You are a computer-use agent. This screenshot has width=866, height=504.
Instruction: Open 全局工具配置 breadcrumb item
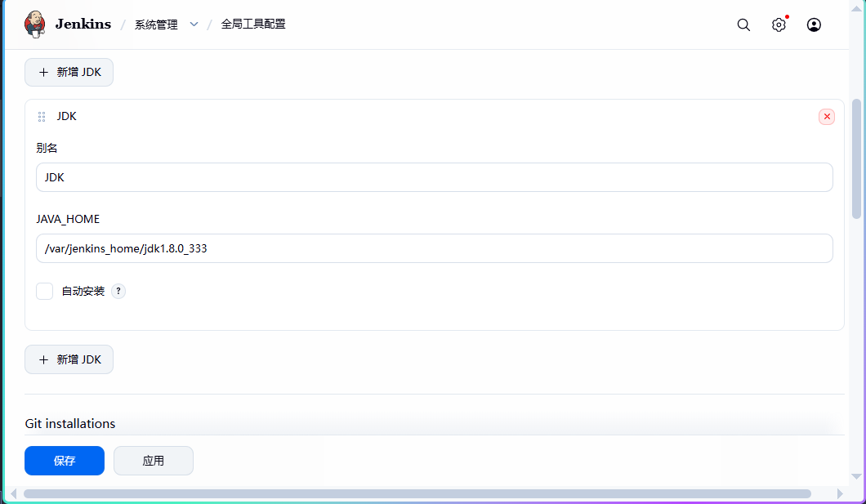coord(253,25)
